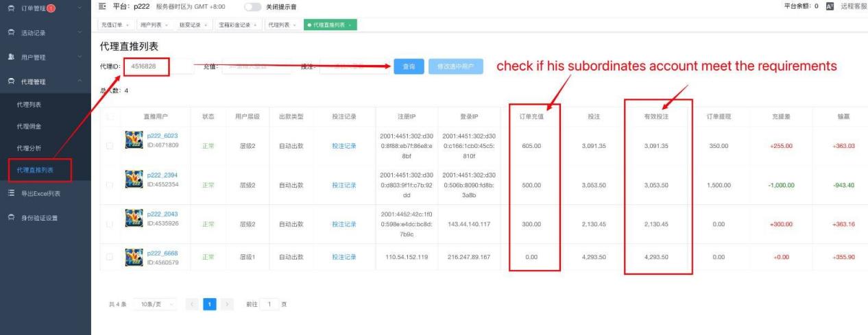Click avatar of user p222_2043
868x335 pixels.
pyautogui.click(x=134, y=219)
